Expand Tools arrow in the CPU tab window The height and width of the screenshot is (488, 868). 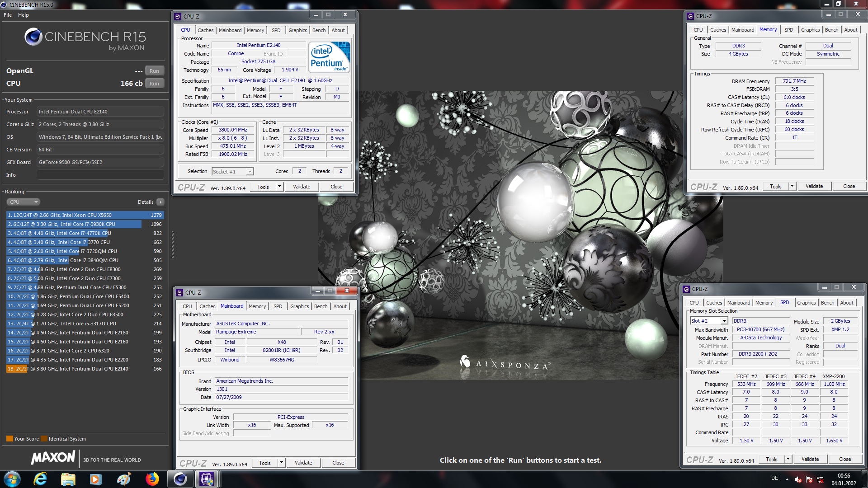click(x=279, y=187)
